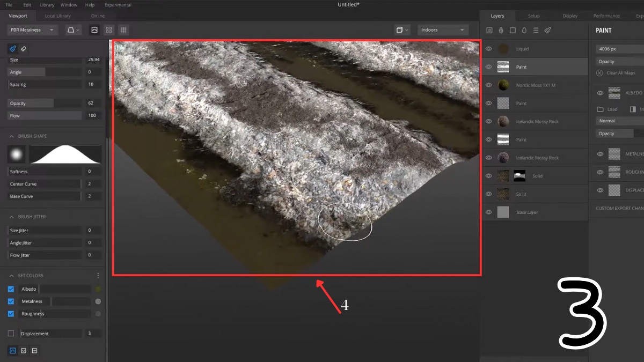Hide the Liquid layer

click(489, 49)
